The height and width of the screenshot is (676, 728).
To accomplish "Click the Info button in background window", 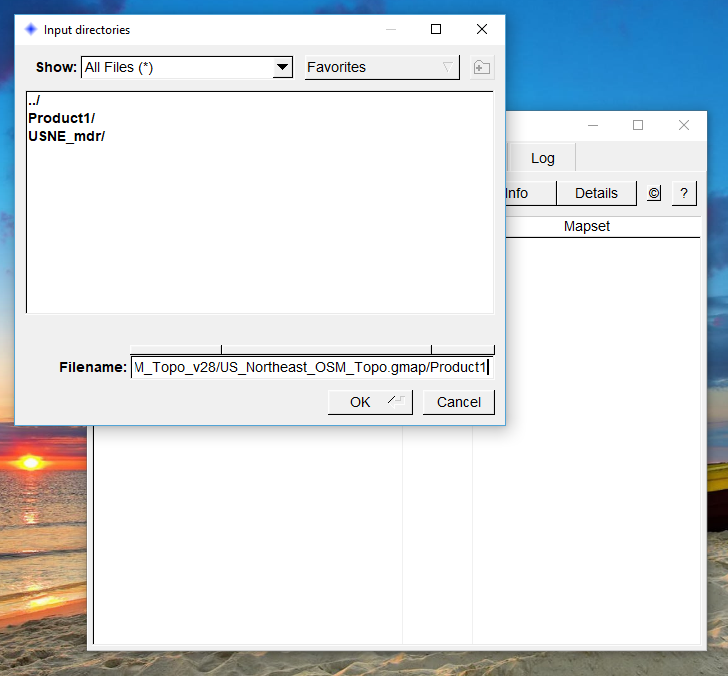I will coord(530,193).
